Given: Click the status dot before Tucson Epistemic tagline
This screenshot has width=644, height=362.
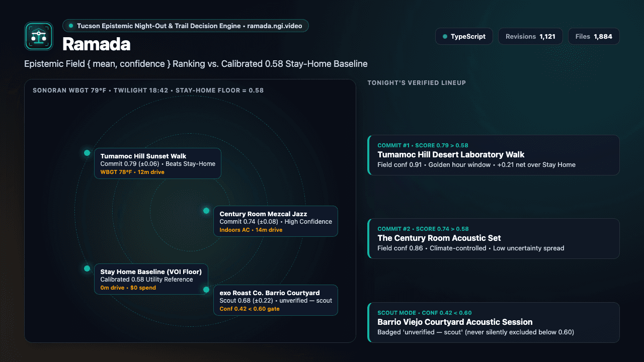Looking at the screenshot, I should pos(71,26).
